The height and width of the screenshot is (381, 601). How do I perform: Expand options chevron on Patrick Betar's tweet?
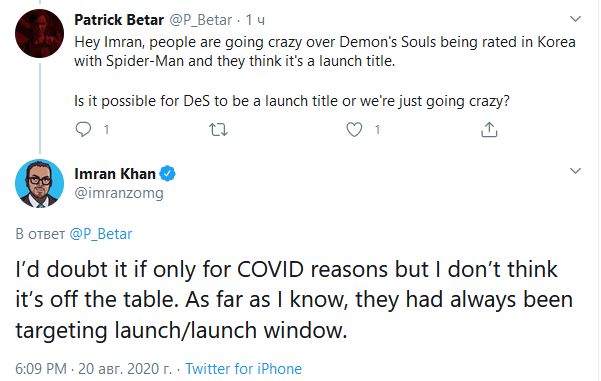point(575,19)
